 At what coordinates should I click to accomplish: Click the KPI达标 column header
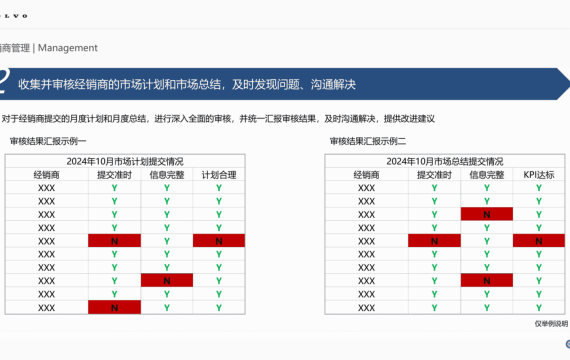tap(539, 175)
